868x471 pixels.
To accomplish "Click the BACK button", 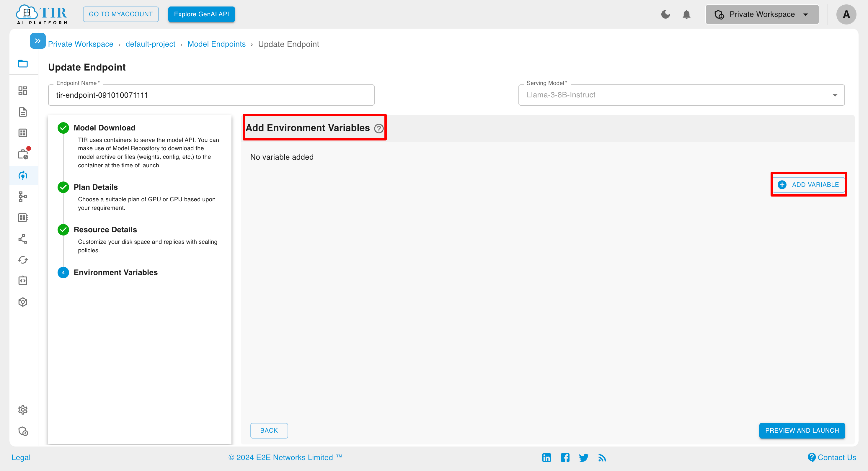I will click(x=269, y=431).
